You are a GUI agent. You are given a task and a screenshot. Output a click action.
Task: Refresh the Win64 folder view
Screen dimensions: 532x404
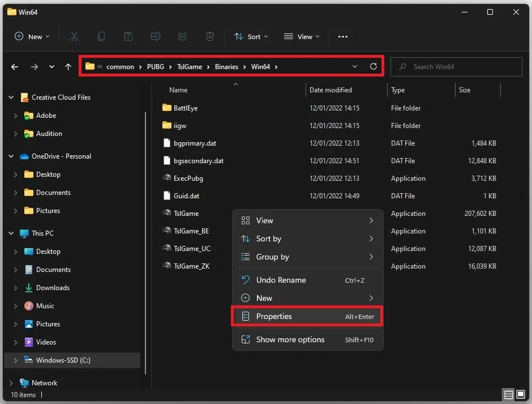373,66
